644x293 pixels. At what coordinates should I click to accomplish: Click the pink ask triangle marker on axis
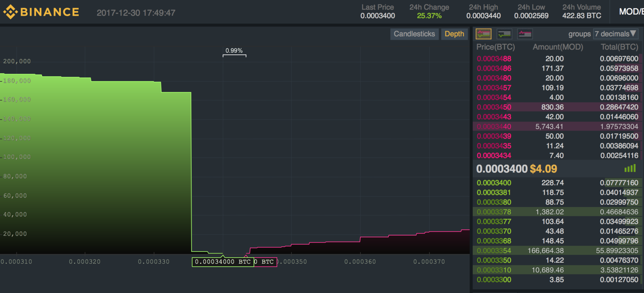pyautogui.click(x=246, y=256)
